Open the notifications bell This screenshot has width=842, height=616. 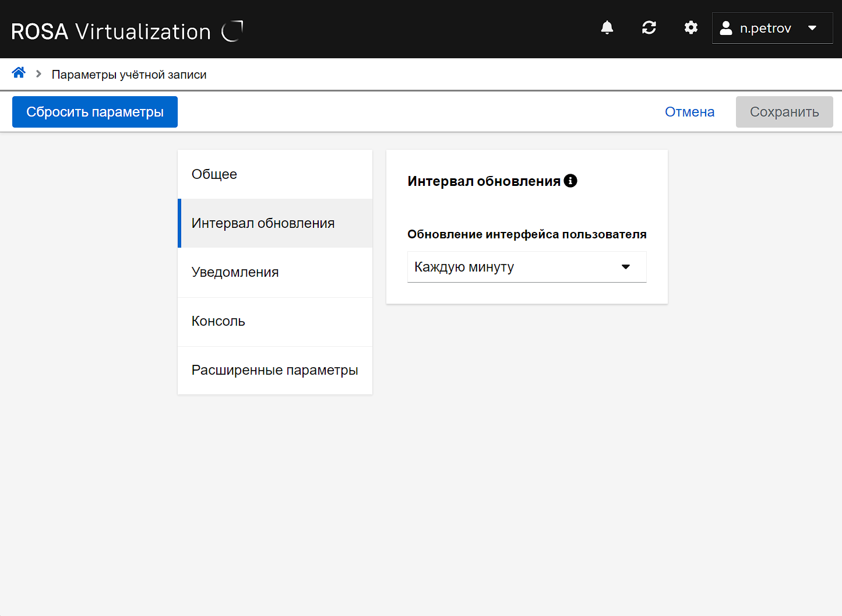[x=607, y=28]
